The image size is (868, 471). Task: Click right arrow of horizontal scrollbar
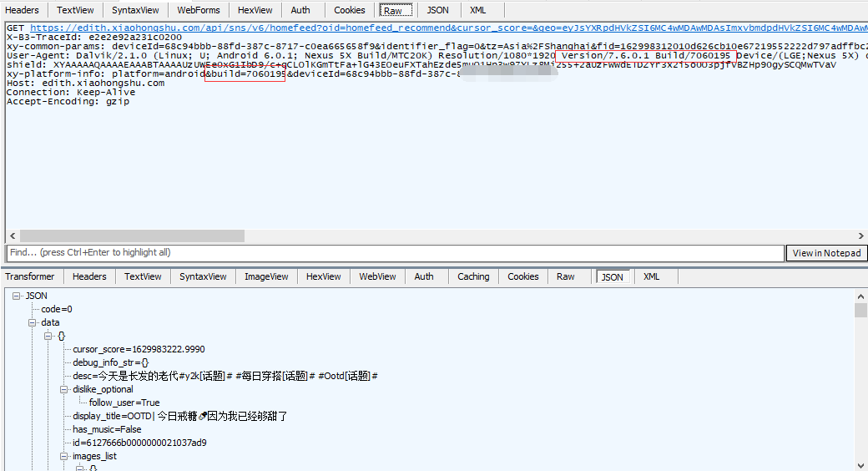[x=860, y=236]
